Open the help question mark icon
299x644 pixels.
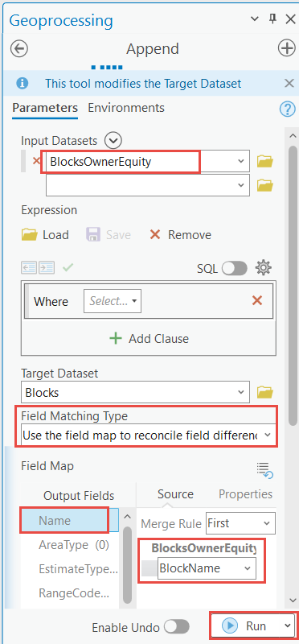(x=287, y=109)
